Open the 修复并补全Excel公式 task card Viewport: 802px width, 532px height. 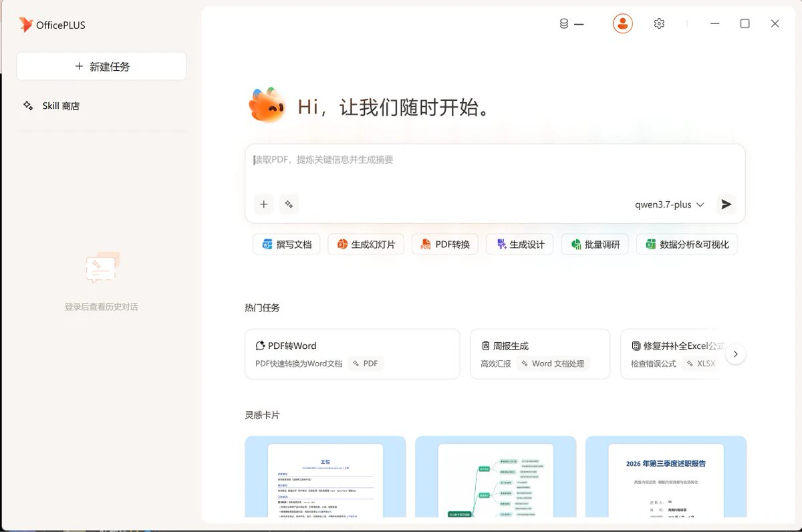(x=673, y=354)
